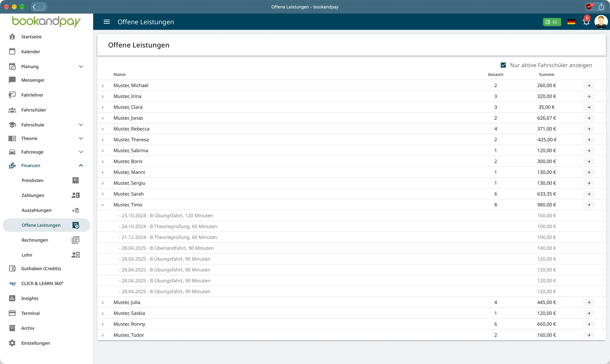Click the Name column header
610x364 pixels.
[119, 74]
